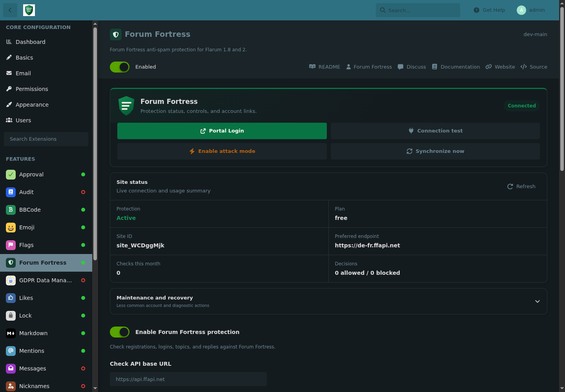Click the endpoint https://de-fr.ffapi.net

coord(367,245)
